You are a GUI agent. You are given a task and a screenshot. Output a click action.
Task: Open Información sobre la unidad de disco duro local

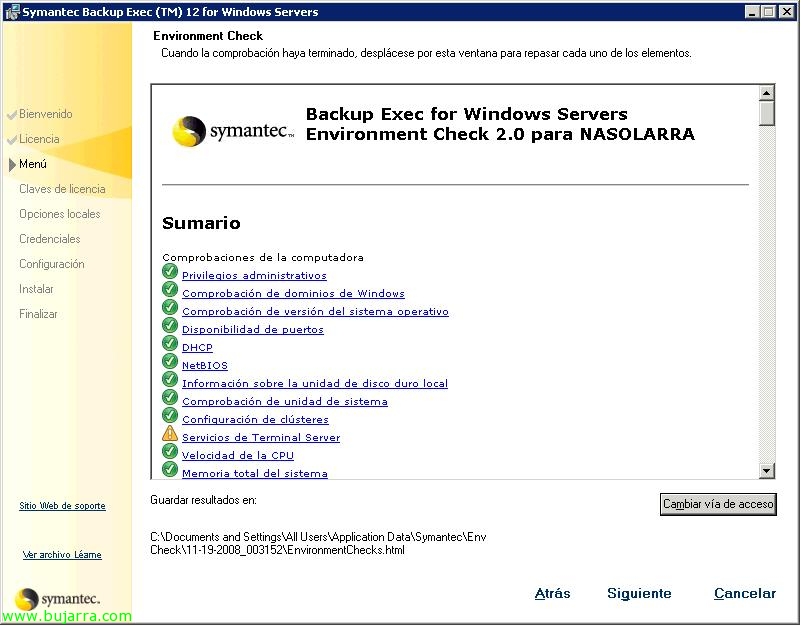tap(315, 383)
